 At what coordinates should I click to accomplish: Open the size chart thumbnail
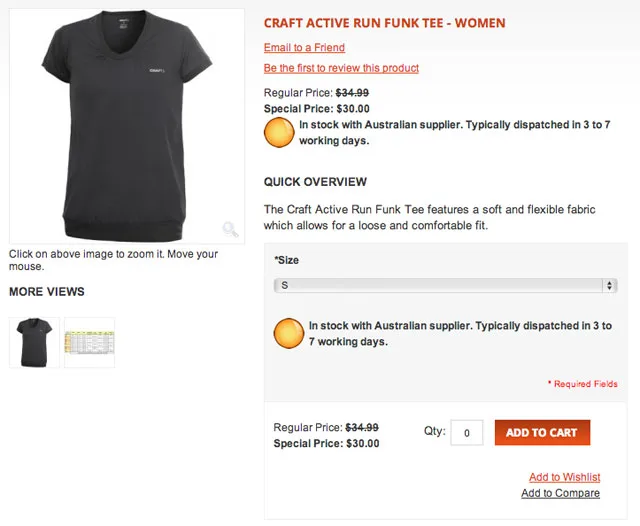tap(90, 343)
